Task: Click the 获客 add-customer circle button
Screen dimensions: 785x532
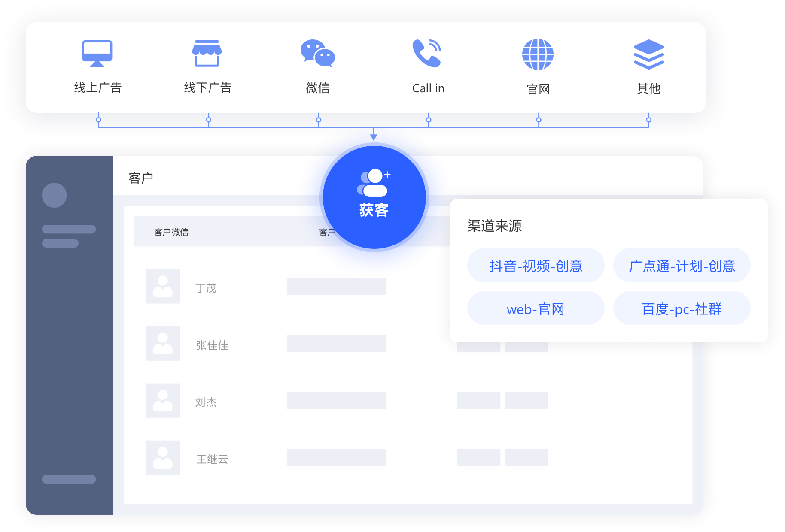Action: (x=374, y=197)
